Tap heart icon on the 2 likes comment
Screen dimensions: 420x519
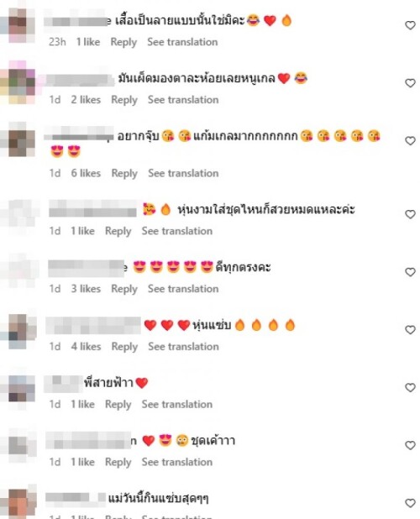[410, 83]
